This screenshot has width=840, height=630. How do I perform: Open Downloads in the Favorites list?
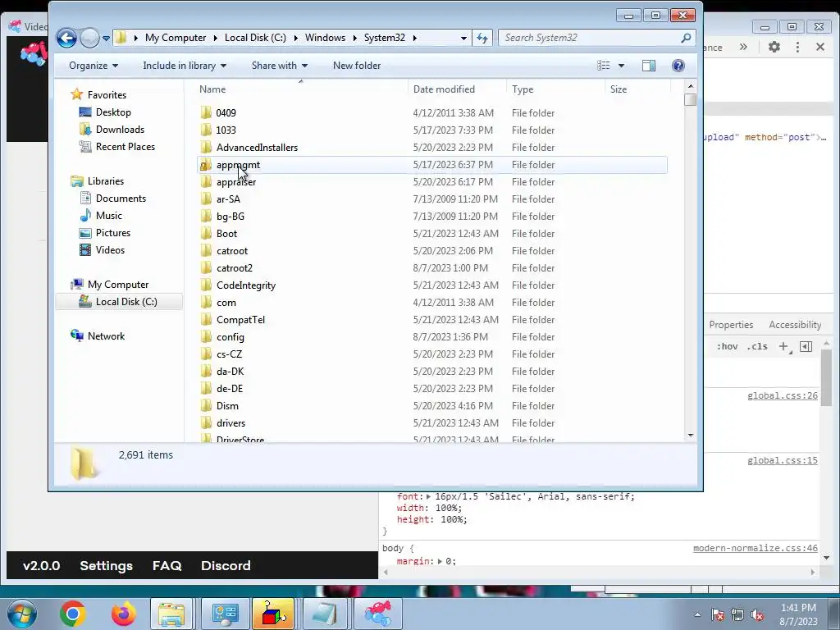click(x=120, y=129)
